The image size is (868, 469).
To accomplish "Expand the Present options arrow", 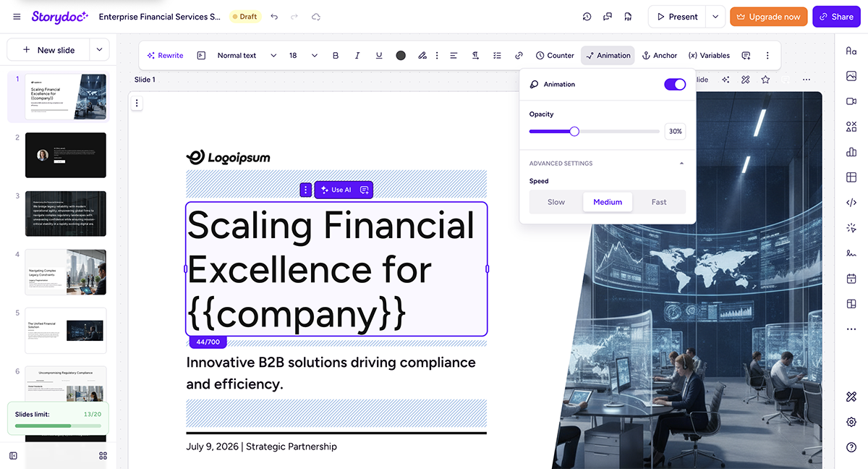I will pos(715,17).
